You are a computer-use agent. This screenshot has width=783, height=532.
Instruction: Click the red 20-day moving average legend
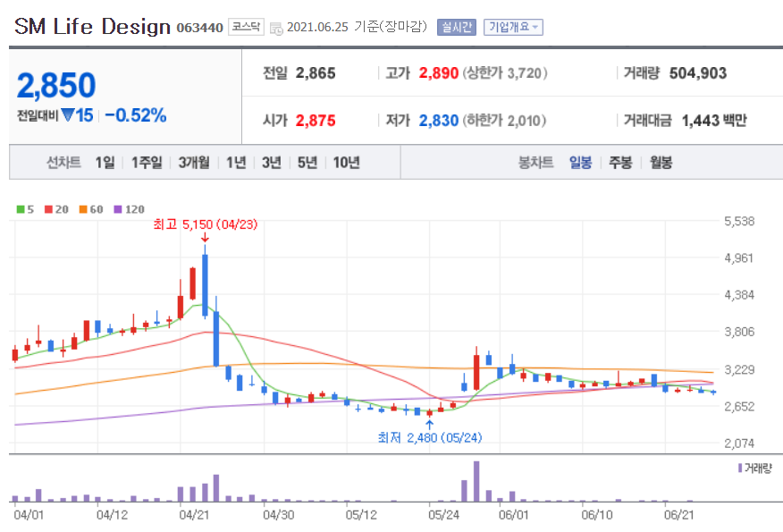[56, 209]
